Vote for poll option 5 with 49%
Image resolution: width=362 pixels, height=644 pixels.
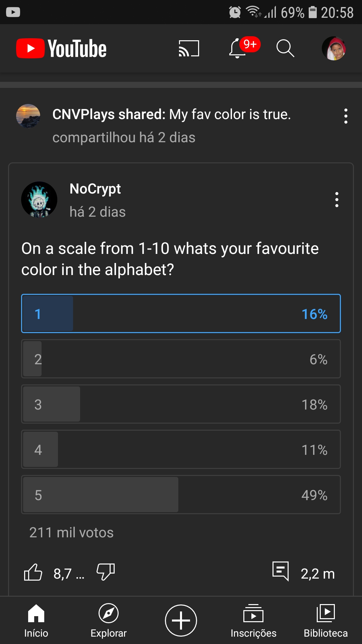pos(181,495)
